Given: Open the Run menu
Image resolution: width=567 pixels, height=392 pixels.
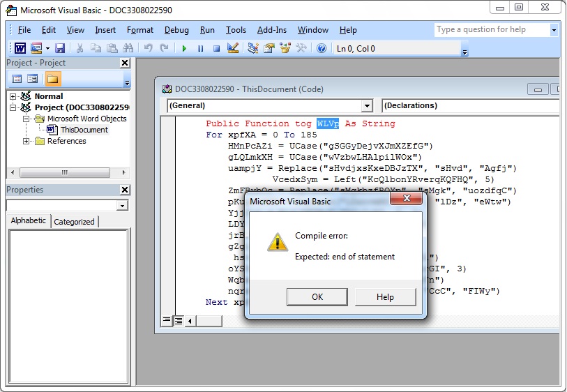Looking at the screenshot, I should (x=207, y=30).
